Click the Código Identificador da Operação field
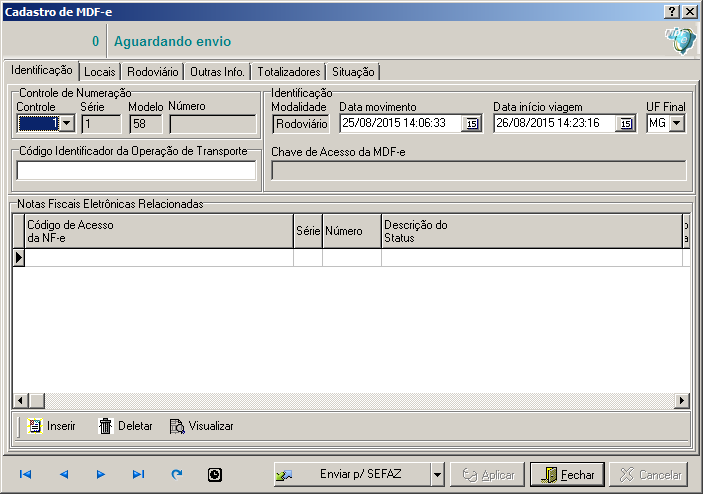The image size is (703, 494). [136, 170]
